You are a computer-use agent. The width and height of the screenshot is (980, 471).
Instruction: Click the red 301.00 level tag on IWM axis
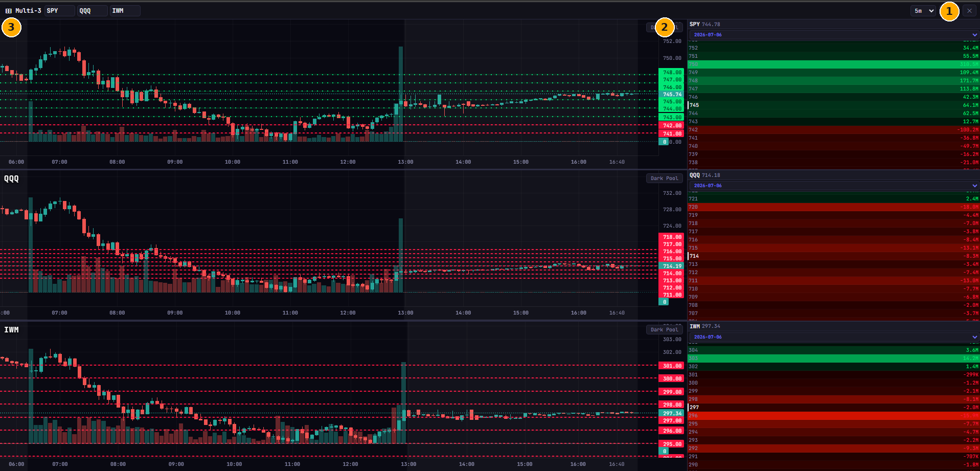click(x=671, y=366)
